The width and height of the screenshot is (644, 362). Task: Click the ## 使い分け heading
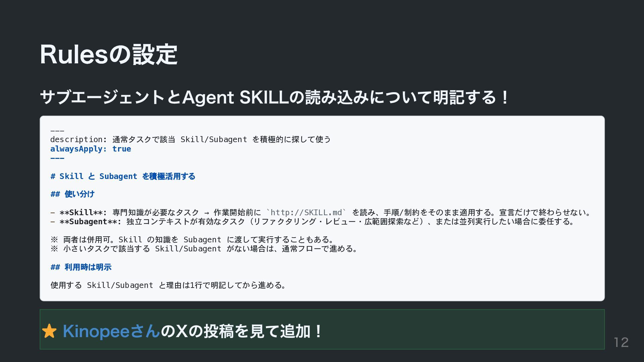click(72, 194)
